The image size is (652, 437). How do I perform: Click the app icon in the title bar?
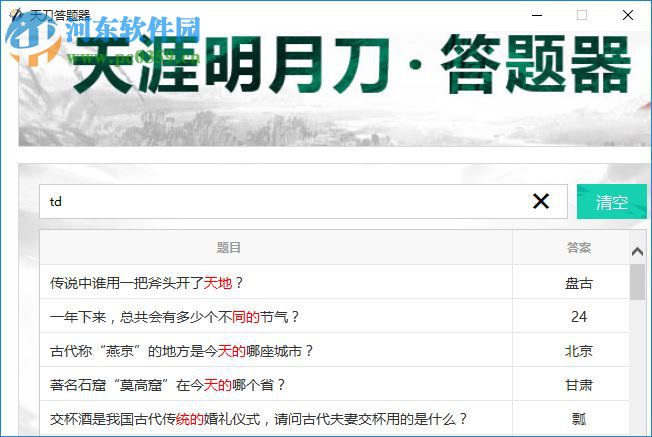click(17, 15)
